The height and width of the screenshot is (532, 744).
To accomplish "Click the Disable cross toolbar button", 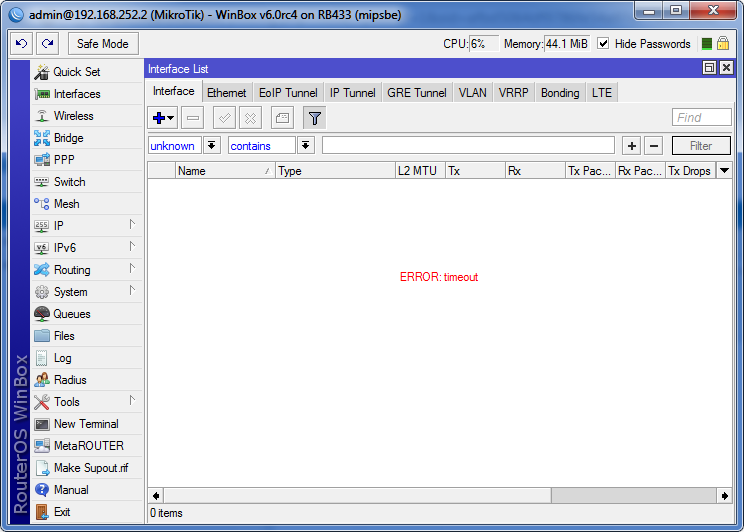I will point(251,118).
